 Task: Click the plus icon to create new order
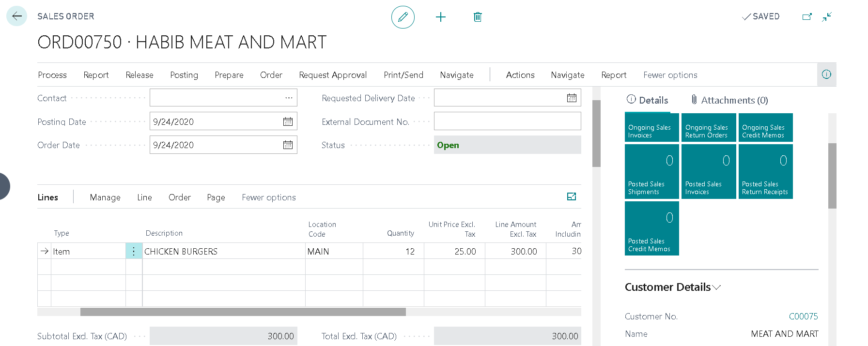(x=440, y=17)
